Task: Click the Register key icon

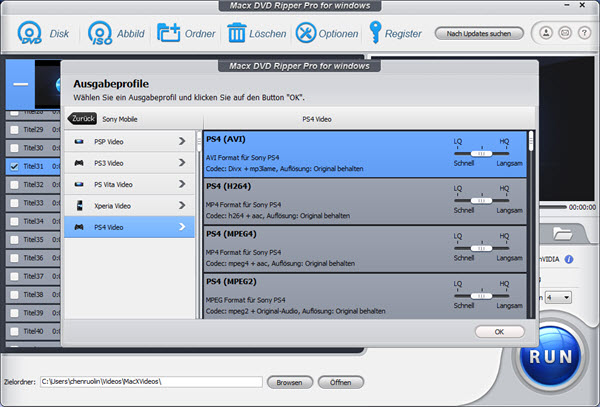Action: point(375,33)
